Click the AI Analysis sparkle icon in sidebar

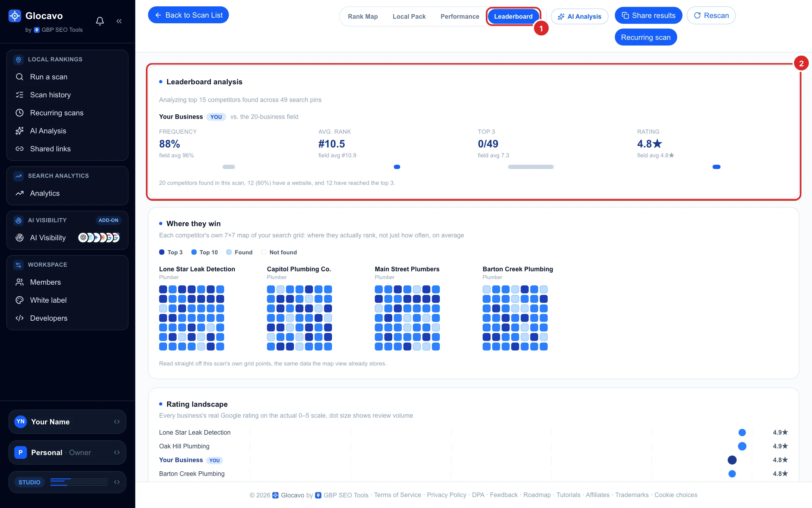coord(20,131)
